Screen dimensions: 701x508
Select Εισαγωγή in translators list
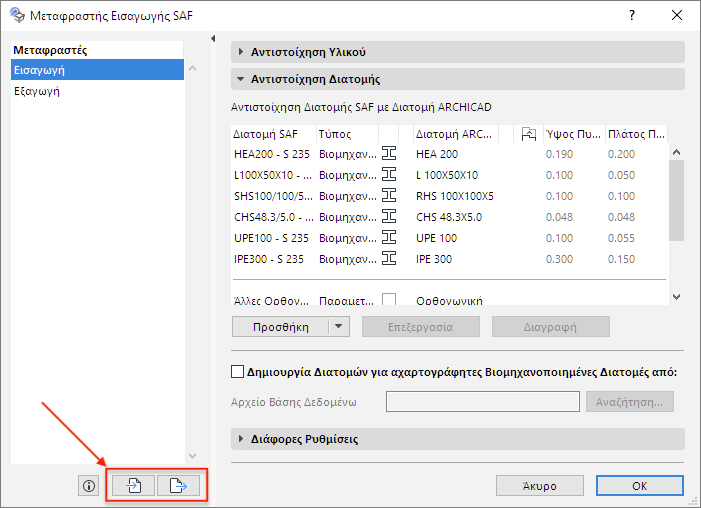coord(97,70)
